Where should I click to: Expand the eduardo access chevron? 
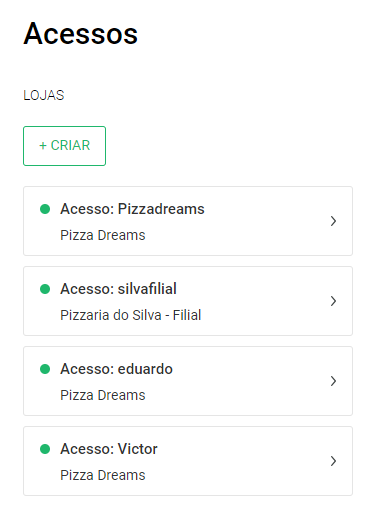(x=333, y=381)
